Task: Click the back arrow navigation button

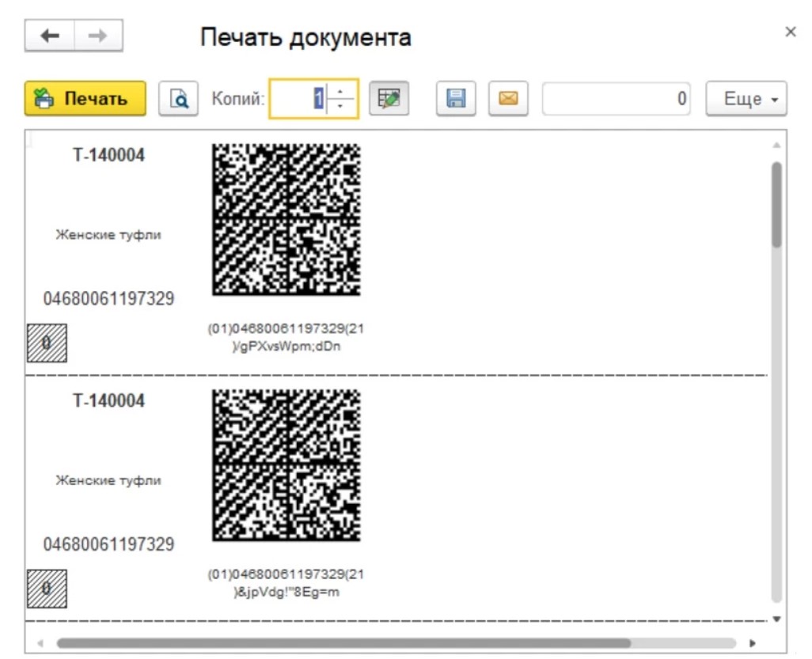Action: pos(50,37)
